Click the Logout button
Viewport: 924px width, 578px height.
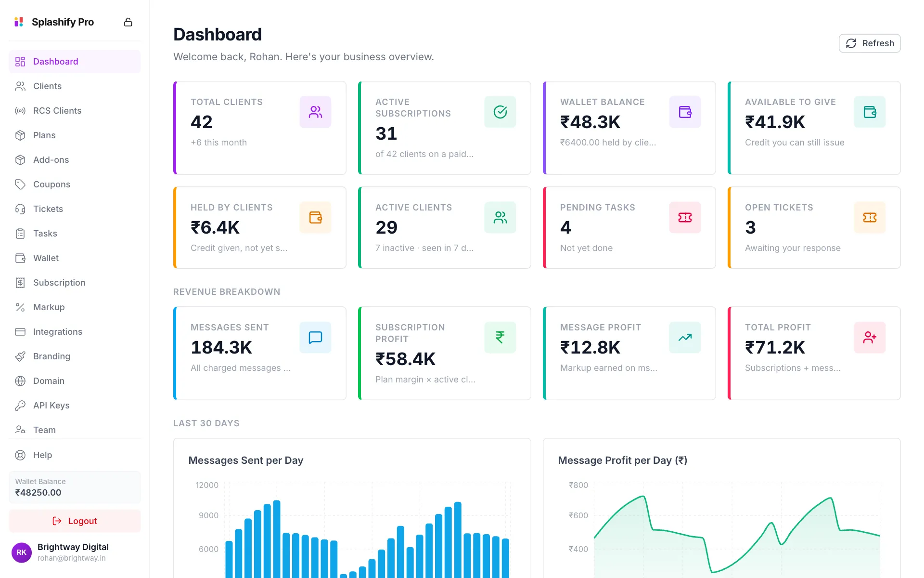[x=75, y=521]
